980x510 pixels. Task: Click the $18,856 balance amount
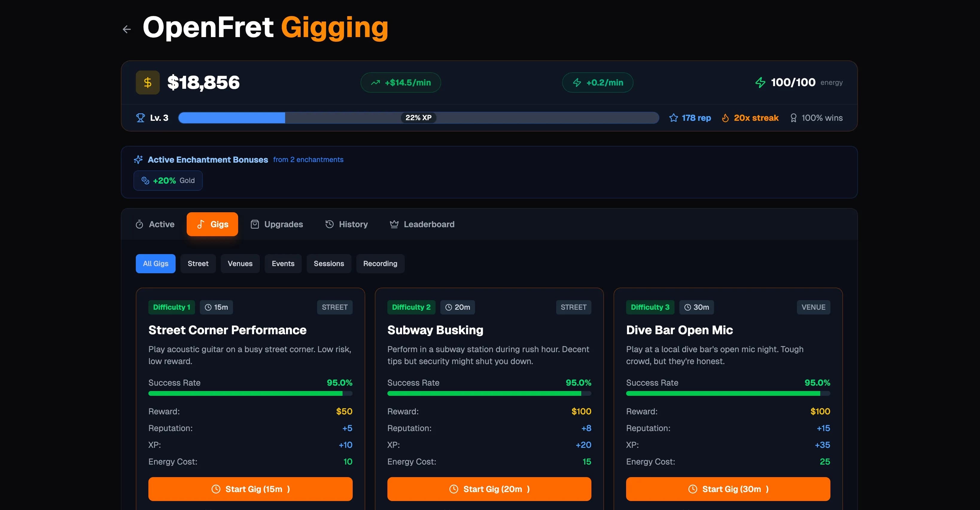(x=203, y=83)
